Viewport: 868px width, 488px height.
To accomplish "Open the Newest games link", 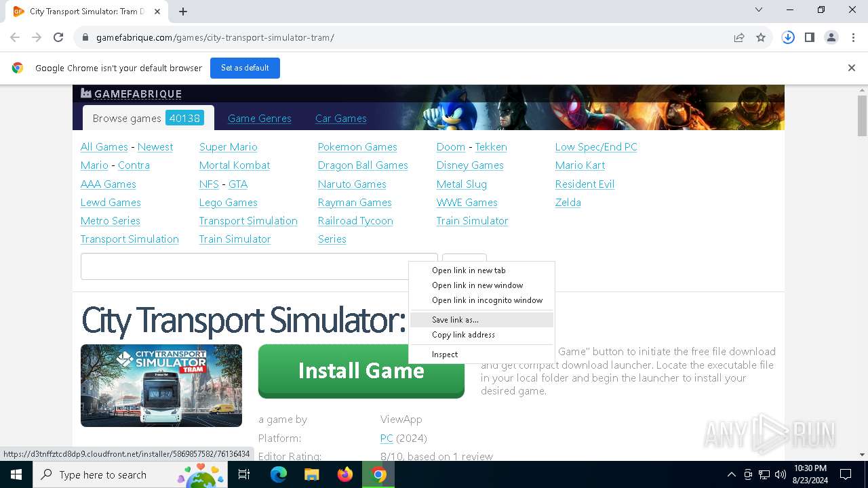I will (x=155, y=147).
